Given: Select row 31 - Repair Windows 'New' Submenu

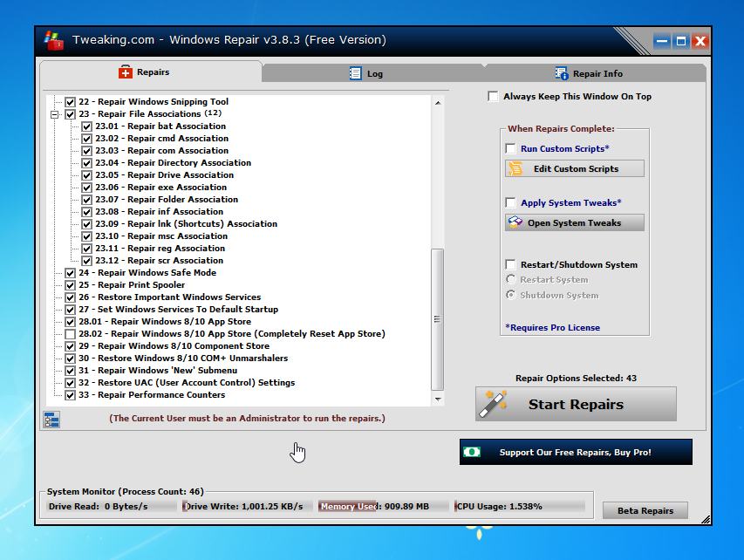Looking at the screenshot, I should coord(158,371).
